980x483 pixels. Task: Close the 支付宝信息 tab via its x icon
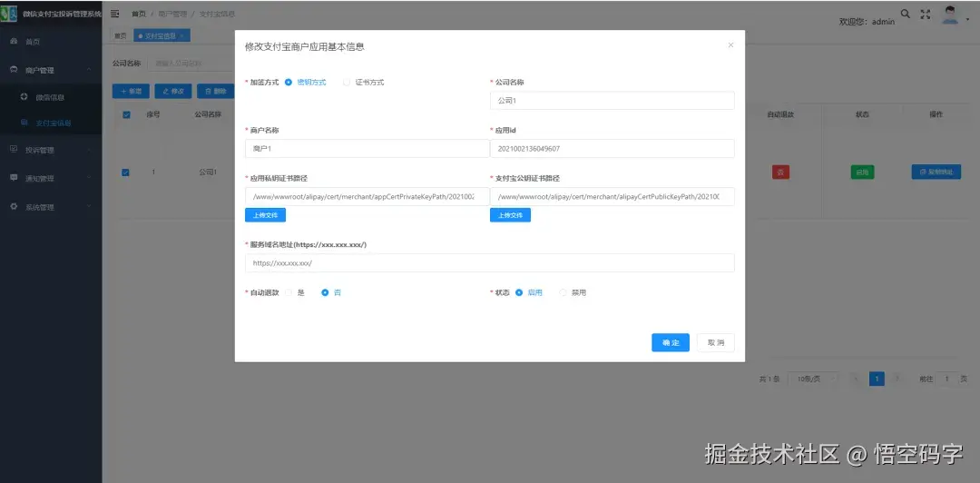click(181, 36)
